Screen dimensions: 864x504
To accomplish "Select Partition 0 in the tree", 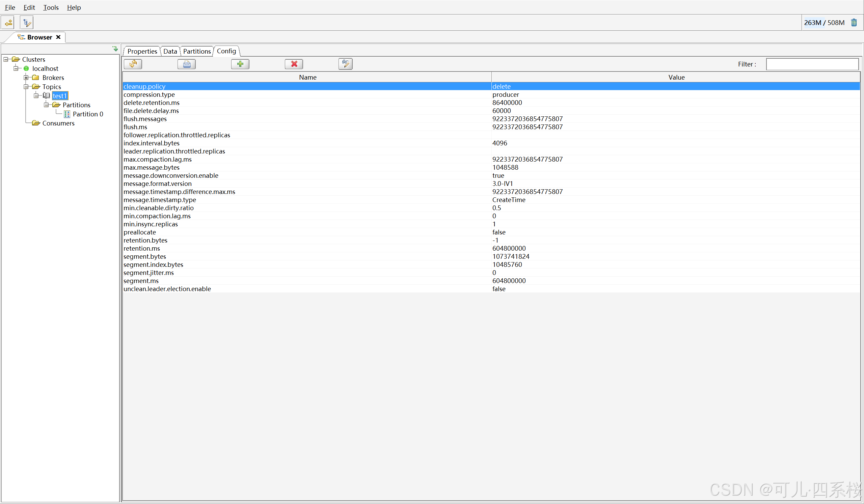I will coord(88,114).
